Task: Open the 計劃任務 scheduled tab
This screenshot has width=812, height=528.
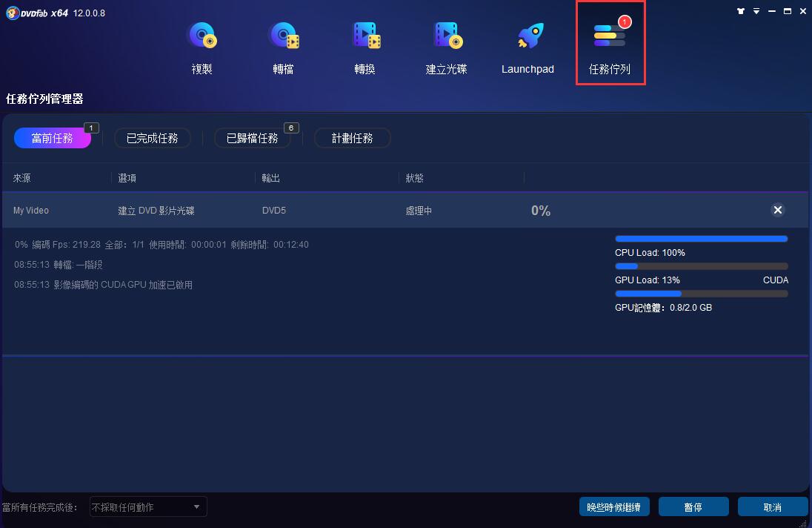Action: [352, 138]
